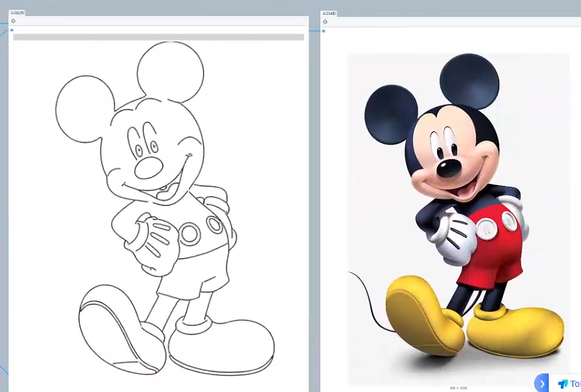Viewport: 581px width, 392px height.
Task: Click the 0.082 execution time badge
Action: [18, 13]
